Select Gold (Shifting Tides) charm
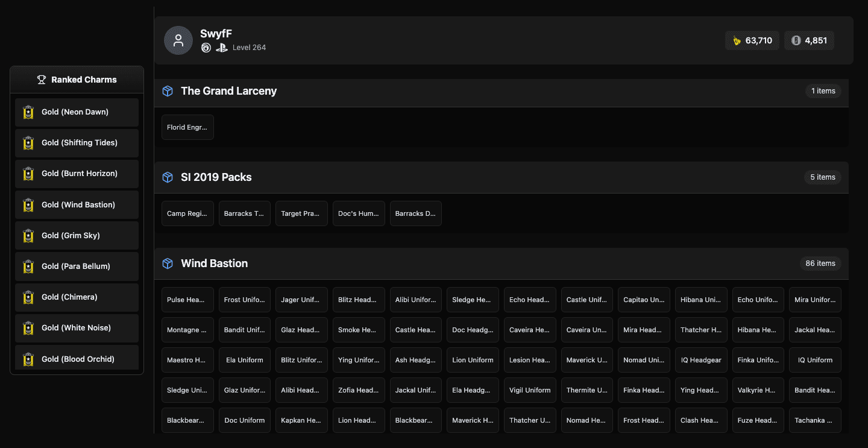Screen dimensions: 868x448 pos(79,143)
